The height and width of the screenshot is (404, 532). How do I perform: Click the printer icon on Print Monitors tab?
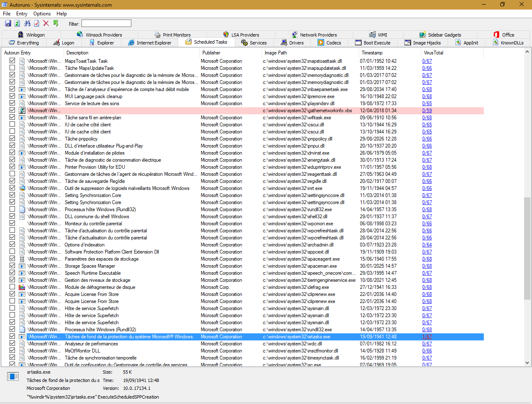(158, 34)
